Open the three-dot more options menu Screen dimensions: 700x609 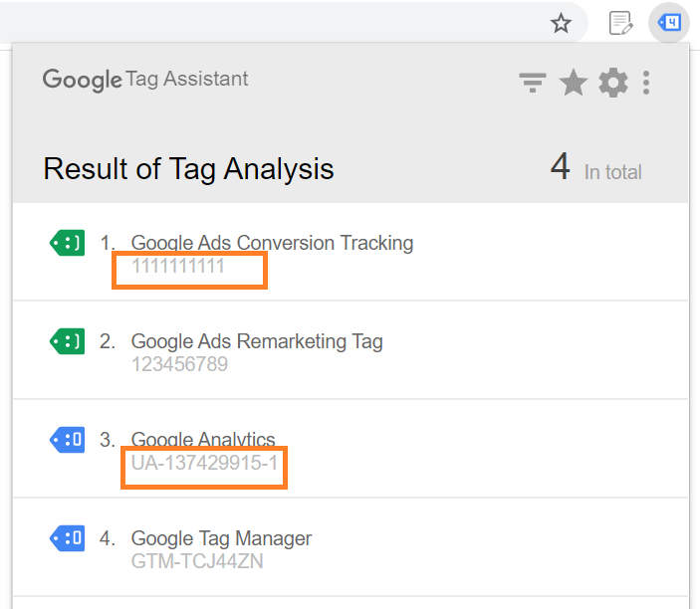[646, 83]
